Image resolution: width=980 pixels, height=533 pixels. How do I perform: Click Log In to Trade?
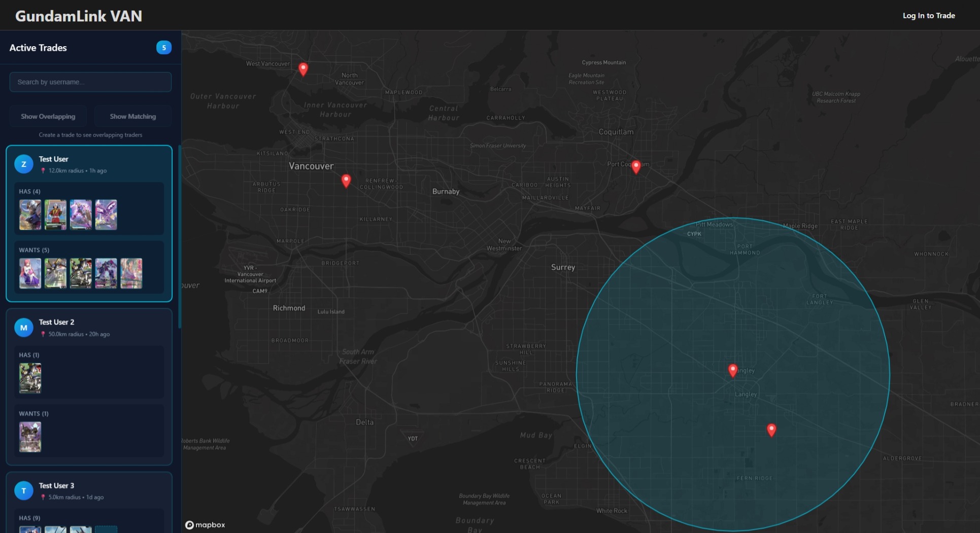click(x=928, y=16)
